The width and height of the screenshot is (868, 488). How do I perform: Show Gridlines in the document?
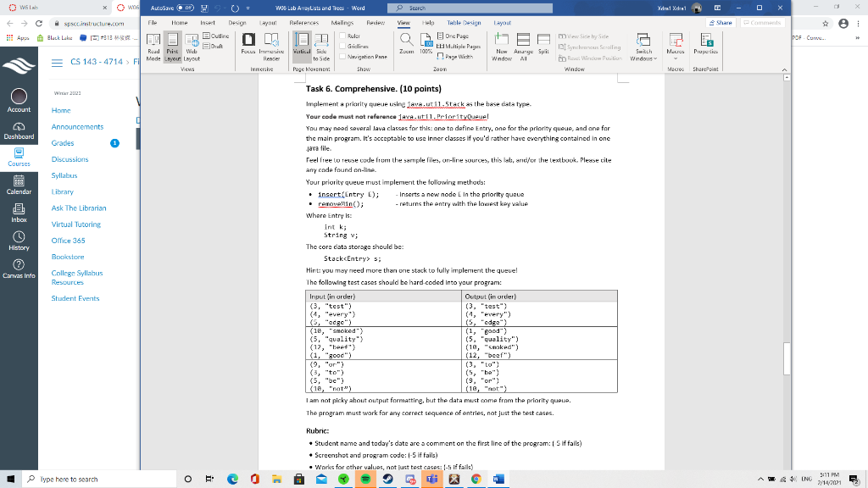pyautogui.click(x=342, y=45)
